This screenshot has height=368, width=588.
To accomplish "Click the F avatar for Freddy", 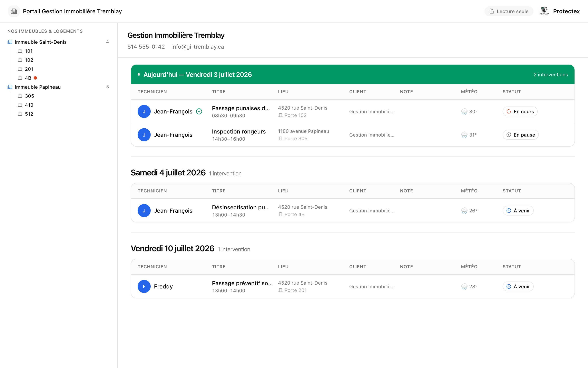I will pos(144,286).
